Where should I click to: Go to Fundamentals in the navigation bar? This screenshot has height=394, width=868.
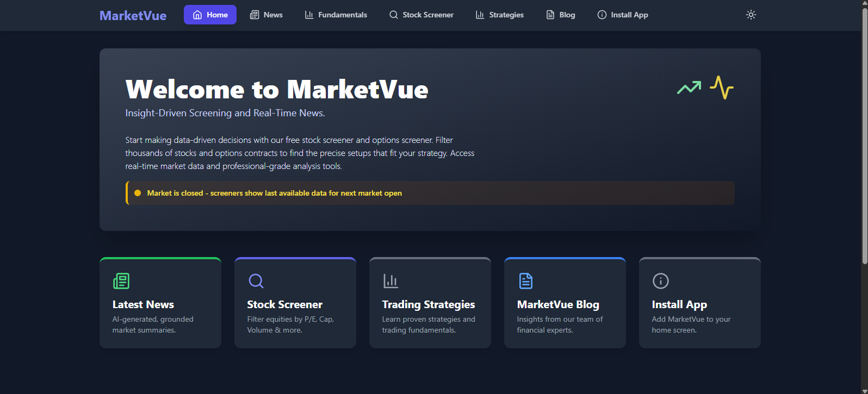point(336,15)
